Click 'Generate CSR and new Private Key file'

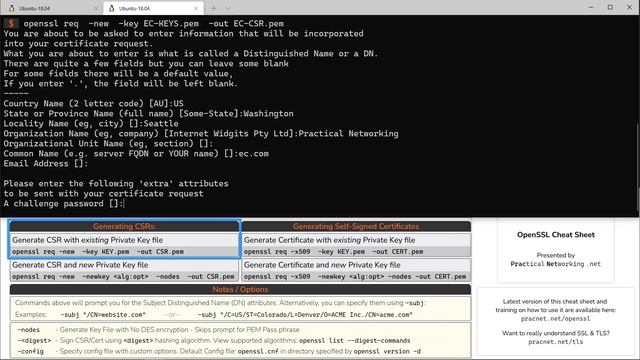[80, 265]
